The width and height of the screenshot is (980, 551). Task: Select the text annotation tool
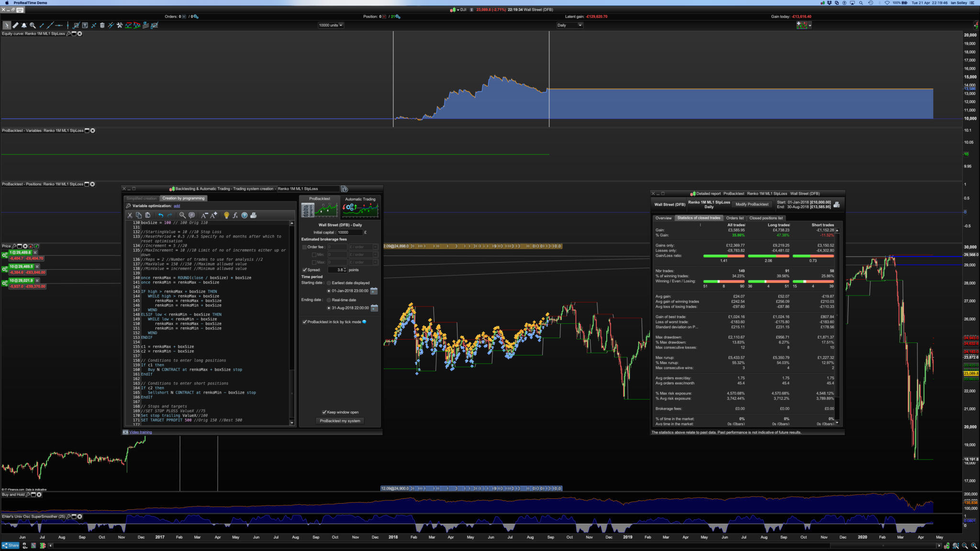[85, 25]
